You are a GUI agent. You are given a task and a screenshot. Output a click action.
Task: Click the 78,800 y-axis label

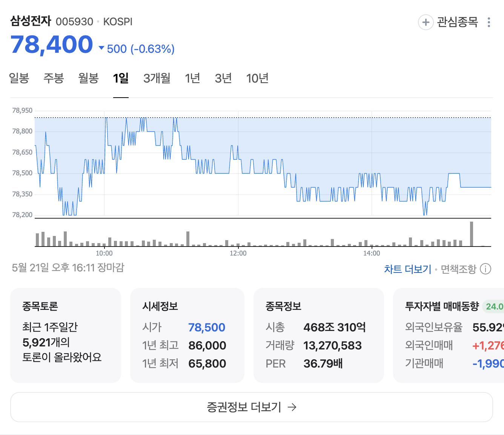tap(22, 131)
